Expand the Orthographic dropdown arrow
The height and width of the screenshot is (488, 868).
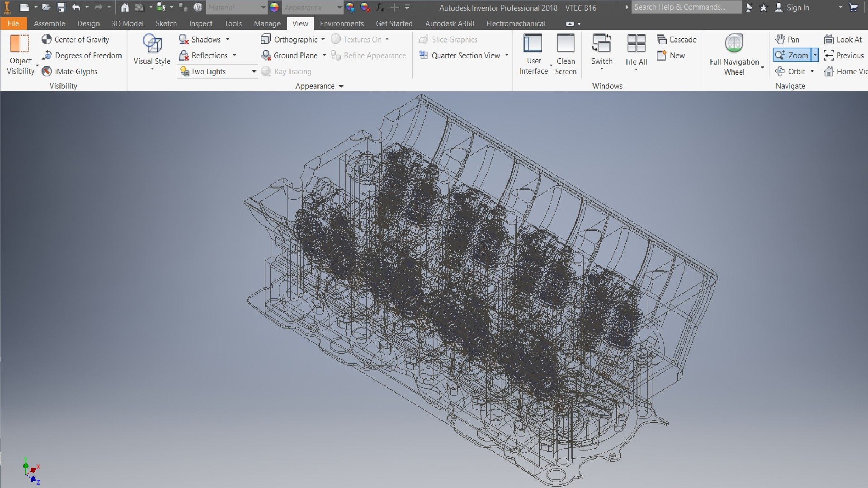pos(323,39)
